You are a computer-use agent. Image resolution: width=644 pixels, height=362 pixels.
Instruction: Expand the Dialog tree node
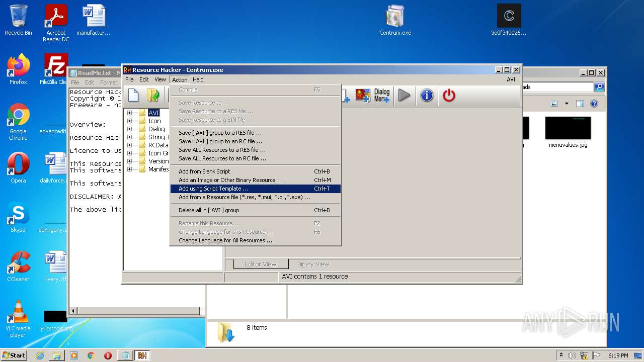(x=129, y=129)
